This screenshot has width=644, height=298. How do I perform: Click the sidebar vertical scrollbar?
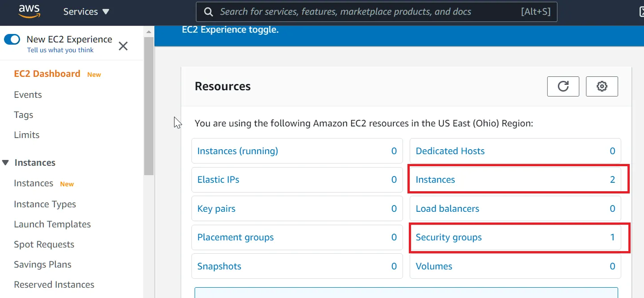[149, 107]
